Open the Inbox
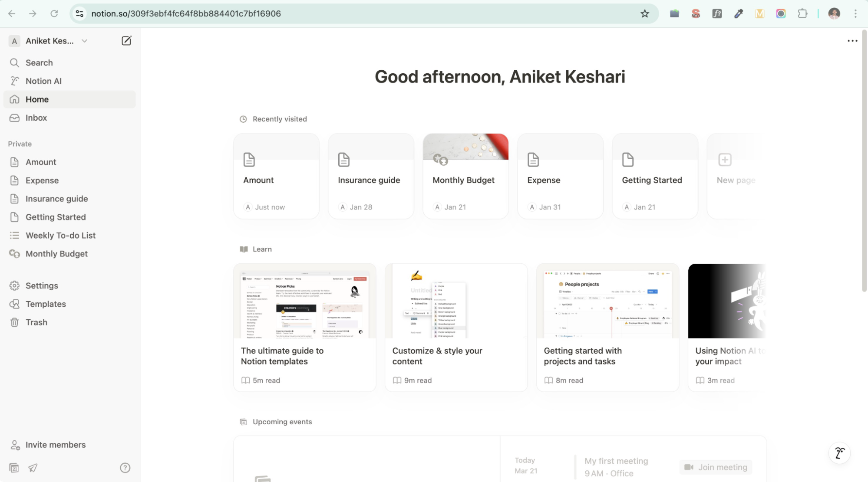The width and height of the screenshot is (868, 482). pos(36,118)
